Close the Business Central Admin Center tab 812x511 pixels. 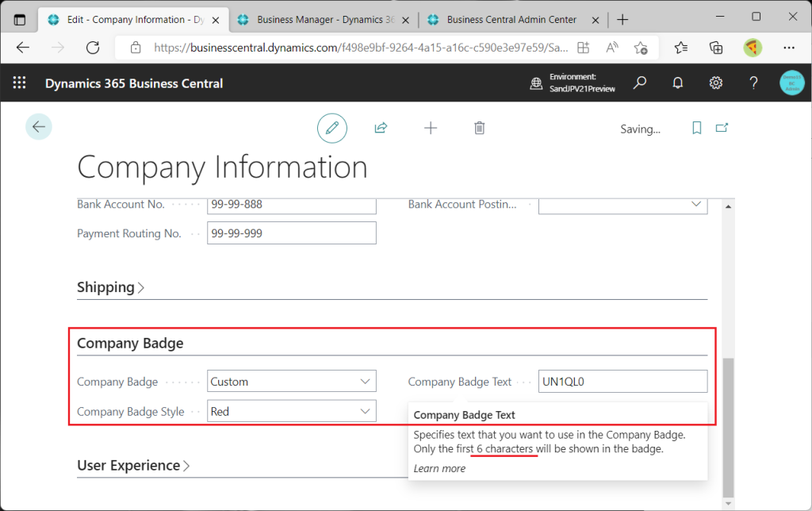[x=596, y=20]
